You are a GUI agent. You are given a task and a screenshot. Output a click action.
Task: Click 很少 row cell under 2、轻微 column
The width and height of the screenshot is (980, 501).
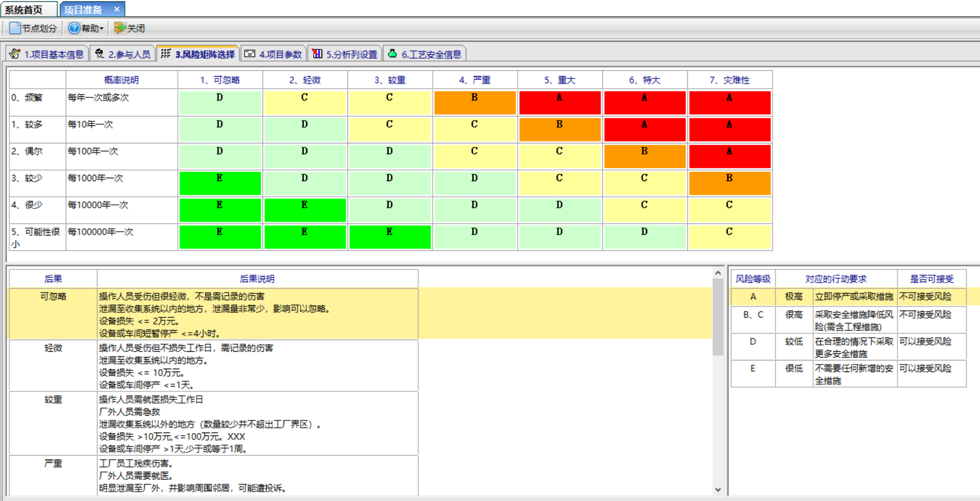click(304, 210)
